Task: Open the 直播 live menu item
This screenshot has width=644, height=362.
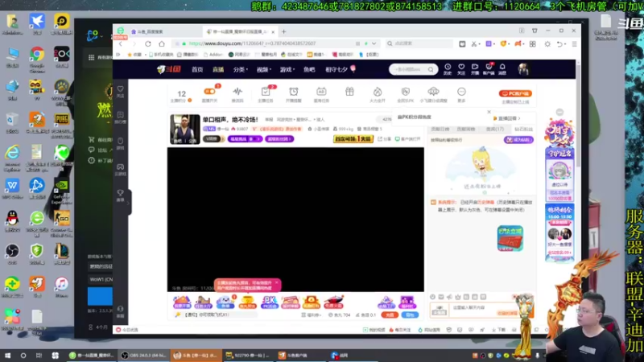Action: (218, 70)
